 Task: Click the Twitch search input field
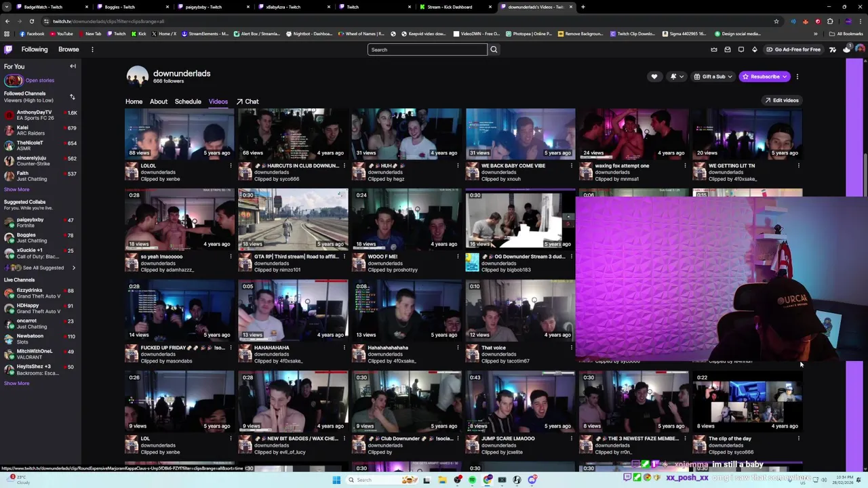(427, 49)
